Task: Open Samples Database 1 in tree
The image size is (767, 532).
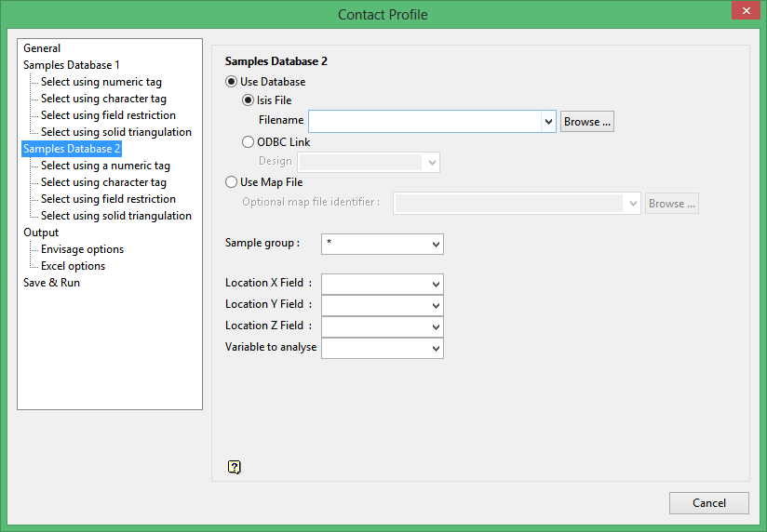Action: [72, 65]
